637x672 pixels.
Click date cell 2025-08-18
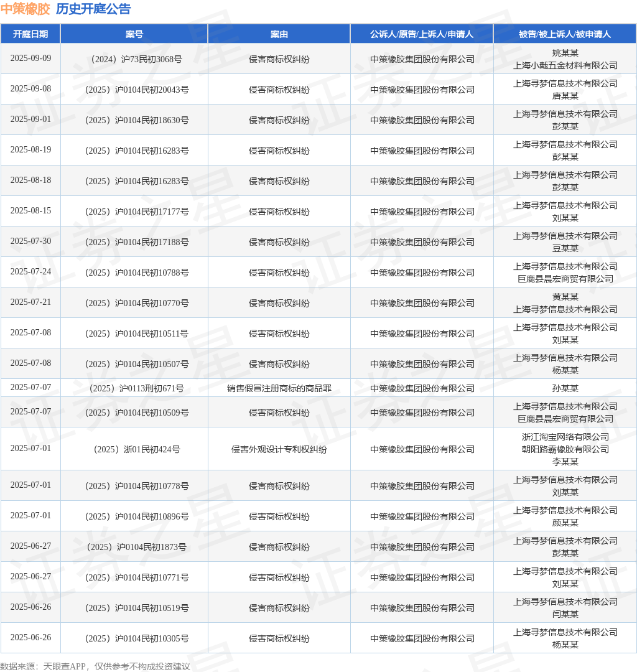click(31, 180)
